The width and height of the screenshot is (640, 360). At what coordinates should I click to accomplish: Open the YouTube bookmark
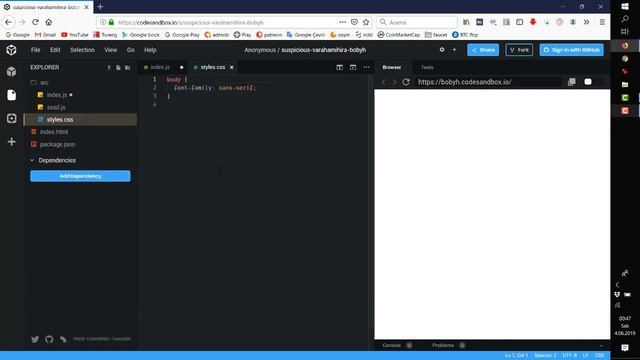click(x=75, y=35)
